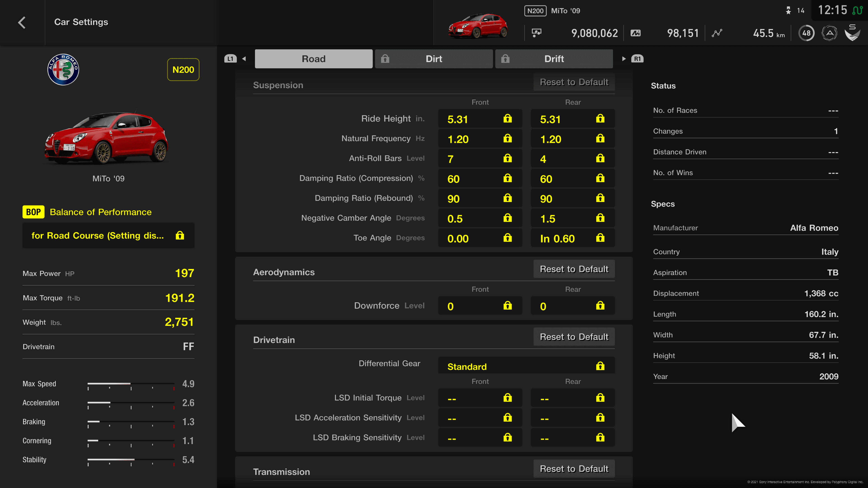Screen dimensions: 868x488
Task: Click the driver rating A badge icon
Action: coord(829,33)
